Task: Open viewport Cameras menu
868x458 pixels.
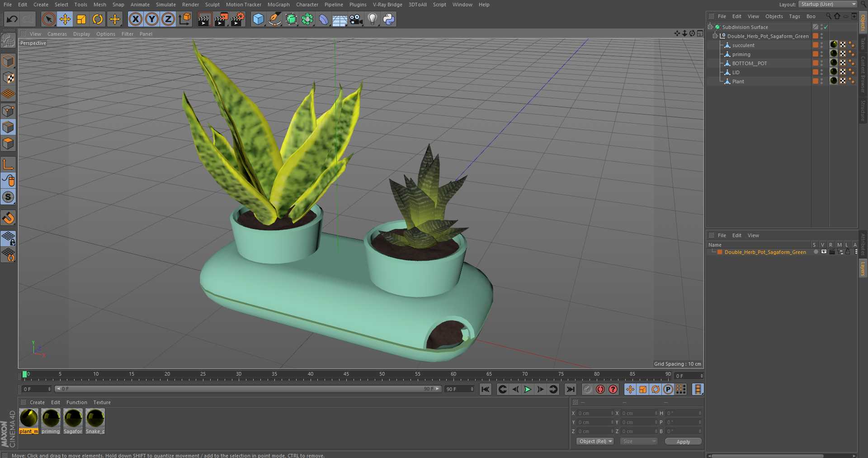Action: [57, 34]
